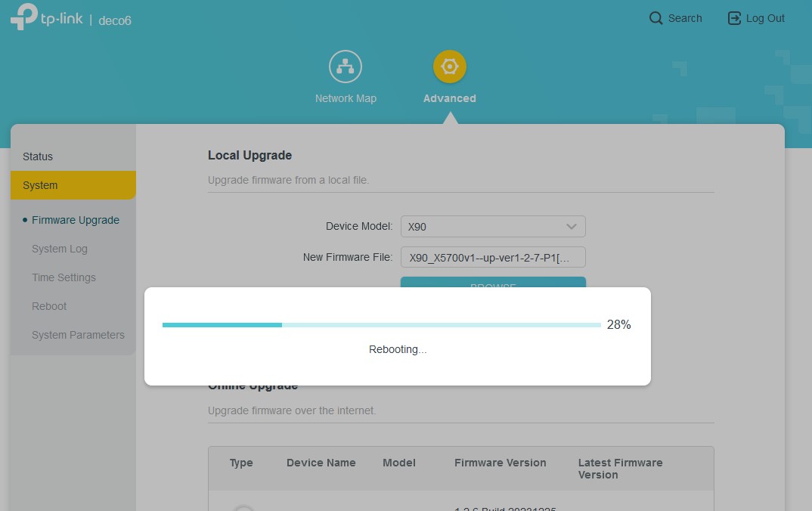Click the New Firmware File field
The height and width of the screenshot is (511, 812).
pos(493,257)
